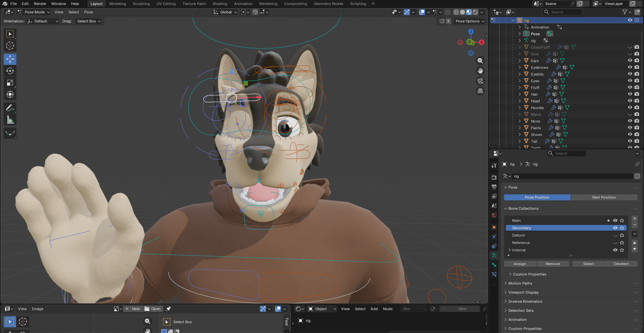Switch to the Sculpting workspace tab

click(x=141, y=4)
